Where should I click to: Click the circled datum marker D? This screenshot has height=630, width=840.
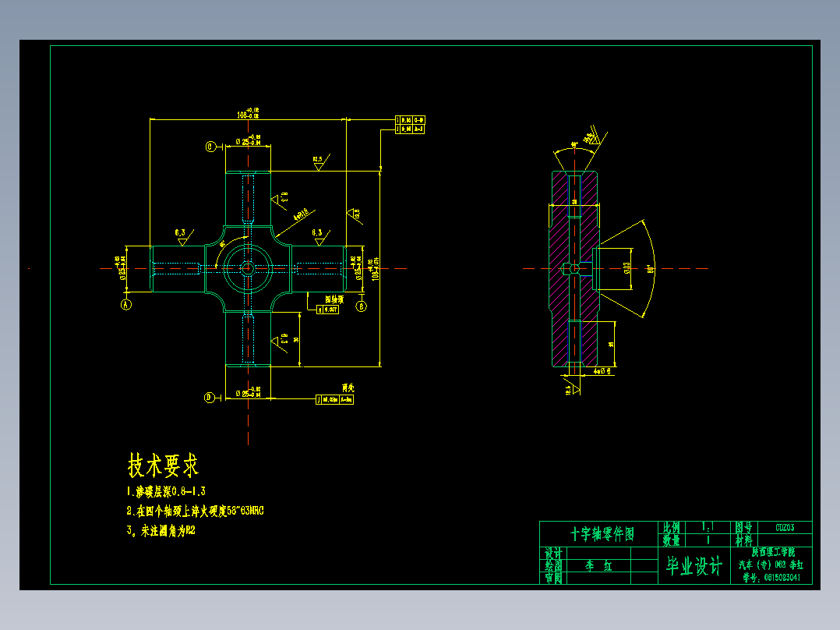(x=210, y=398)
